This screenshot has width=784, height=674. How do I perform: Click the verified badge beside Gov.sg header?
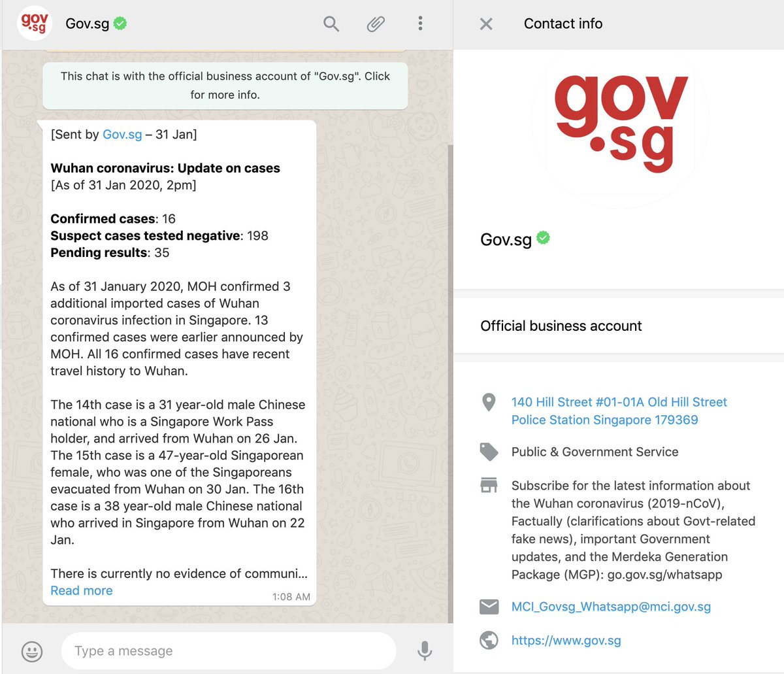120,24
